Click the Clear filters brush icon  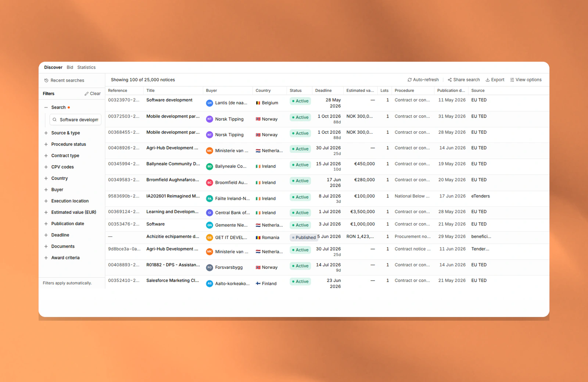pos(86,94)
